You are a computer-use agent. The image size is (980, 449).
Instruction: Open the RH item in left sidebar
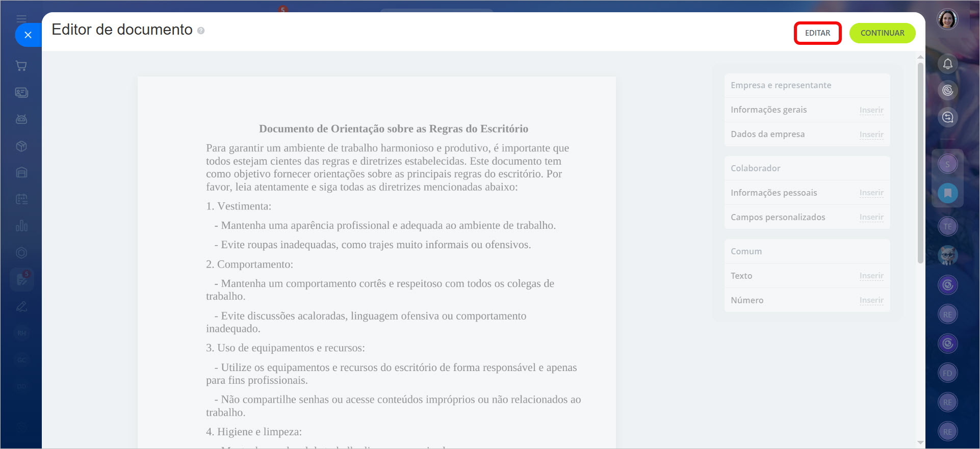click(x=21, y=333)
